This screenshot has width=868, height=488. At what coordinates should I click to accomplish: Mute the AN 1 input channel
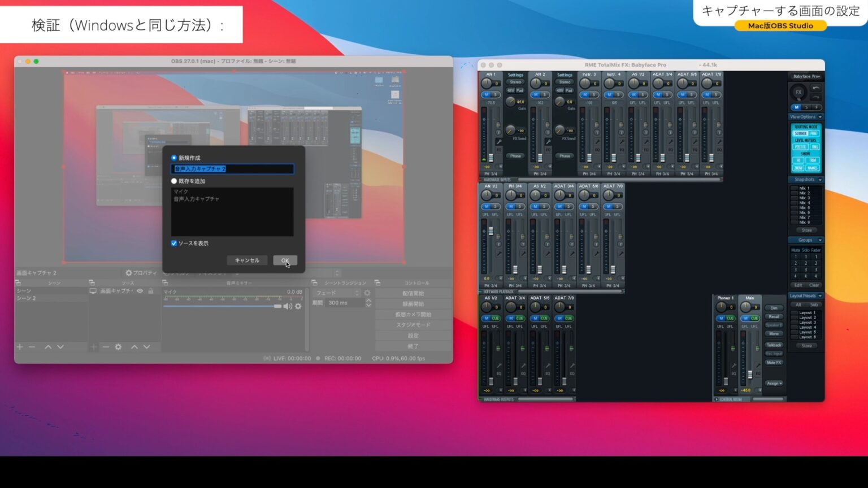tap(487, 95)
